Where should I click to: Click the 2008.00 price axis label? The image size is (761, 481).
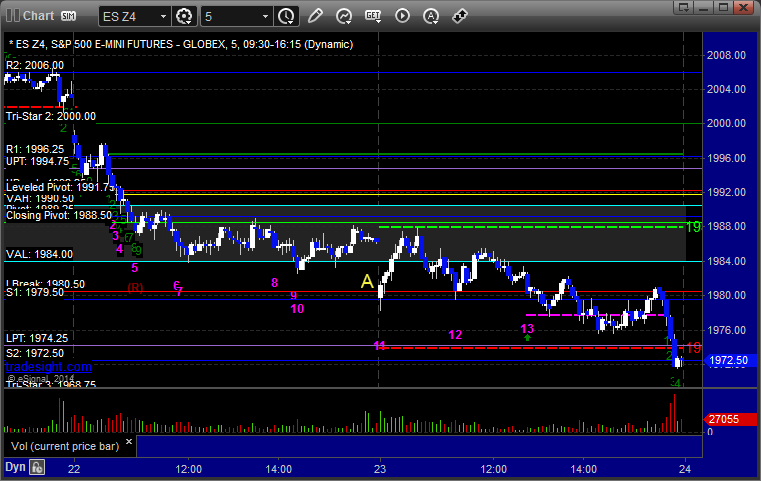726,55
